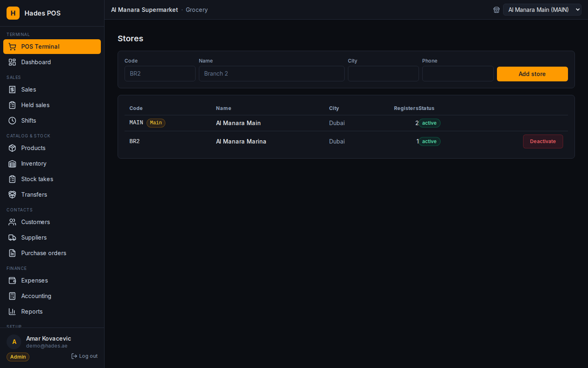Click the Al Manara Main store name
This screenshot has width=588, height=368.
(x=238, y=123)
